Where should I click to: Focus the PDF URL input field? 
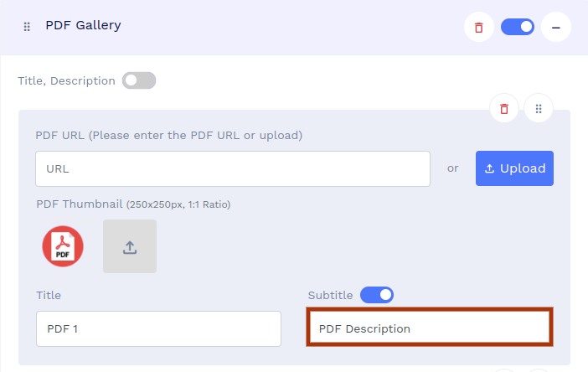[x=233, y=168]
